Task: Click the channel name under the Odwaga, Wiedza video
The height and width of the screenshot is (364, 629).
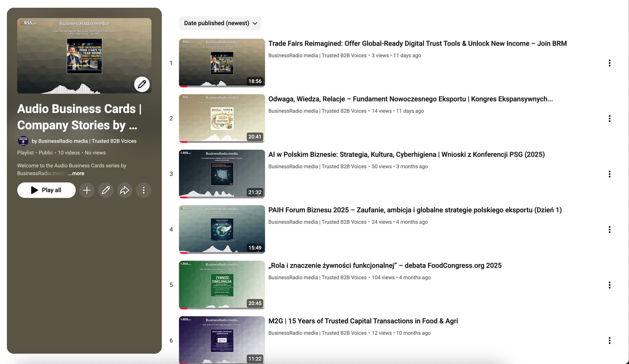Action: coord(317,111)
